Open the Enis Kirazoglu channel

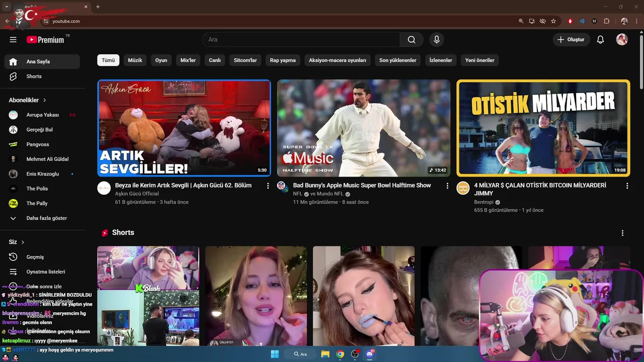pyautogui.click(x=42, y=174)
